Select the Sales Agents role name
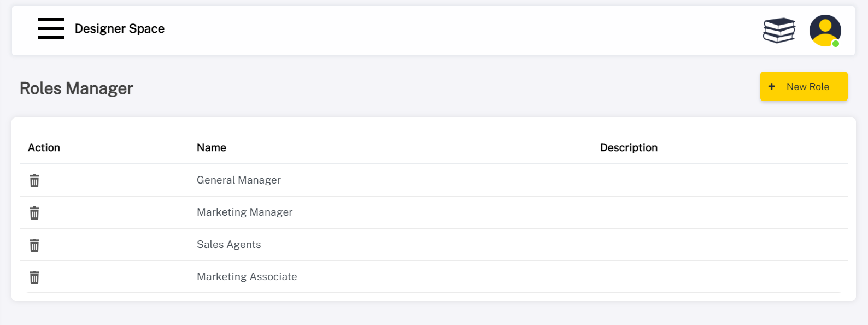The image size is (868, 325). [x=228, y=245]
